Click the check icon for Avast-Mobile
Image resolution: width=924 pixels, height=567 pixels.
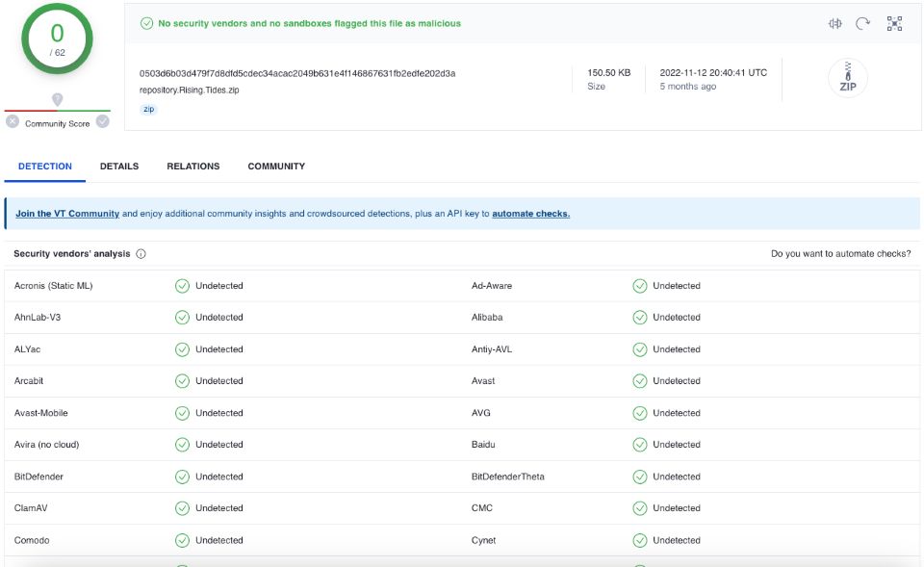(182, 413)
